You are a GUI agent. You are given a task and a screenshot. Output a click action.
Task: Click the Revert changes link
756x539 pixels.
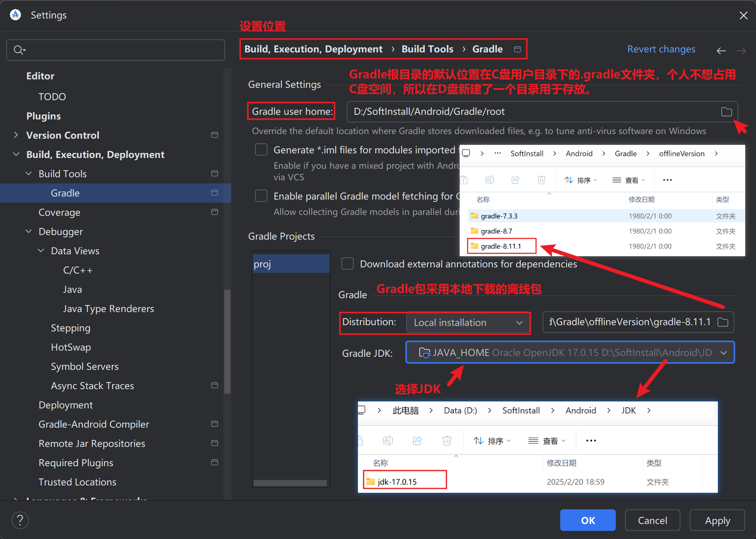pyautogui.click(x=661, y=49)
